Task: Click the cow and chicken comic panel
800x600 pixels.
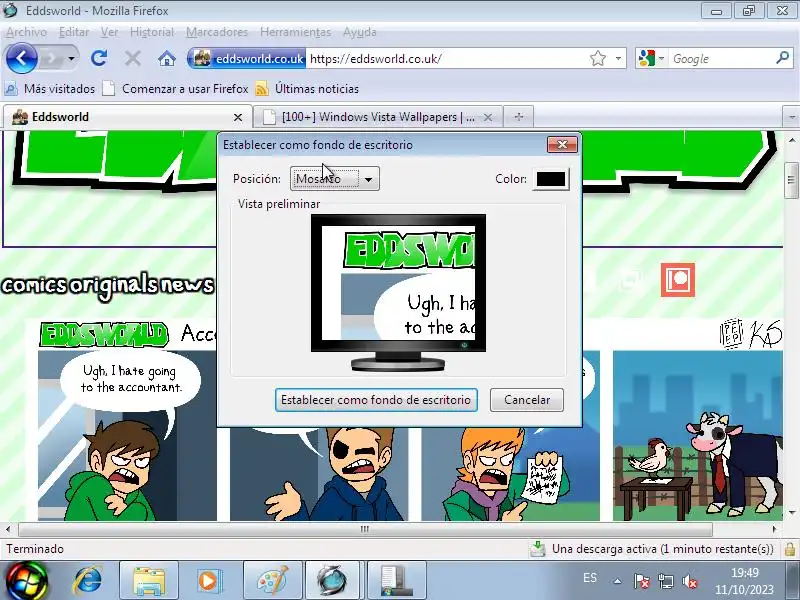Action: coord(697,435)
